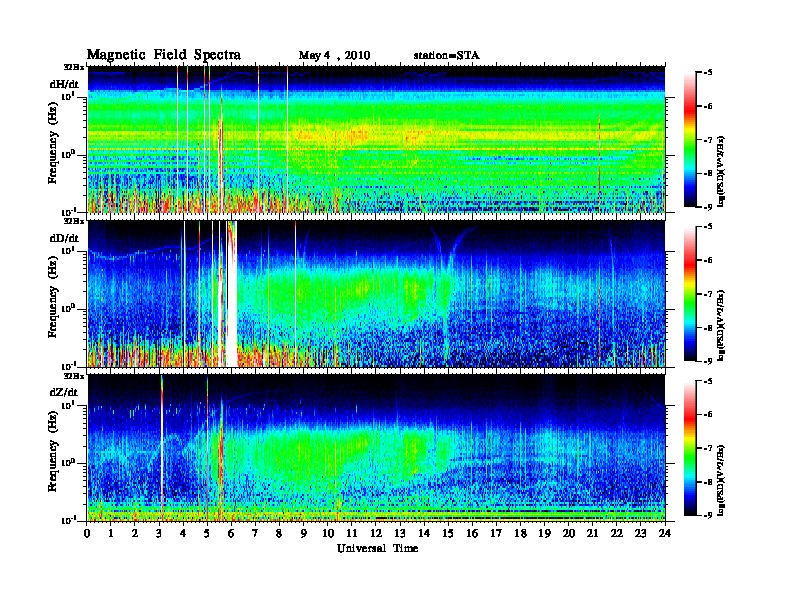Screen dimensions: 792x612
Task: Click time axis tick label "21"
Action: pyautogui.click(x=593, y=534)
